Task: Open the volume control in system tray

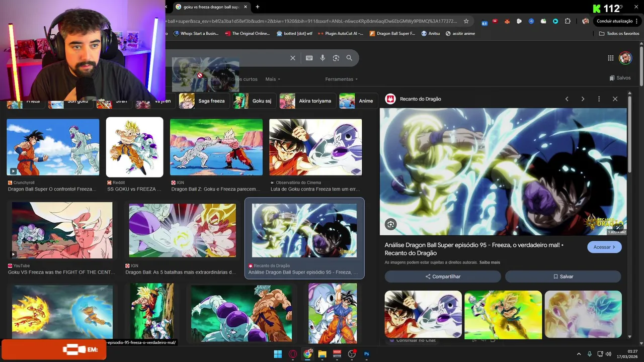Action: click(x=608, y=354)
